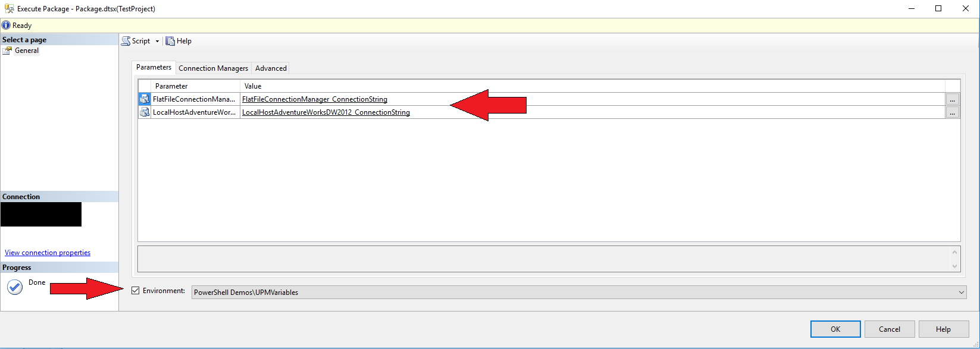
Task: Switch to the Connection Managers tab
Action: click(x=213, y=68)
